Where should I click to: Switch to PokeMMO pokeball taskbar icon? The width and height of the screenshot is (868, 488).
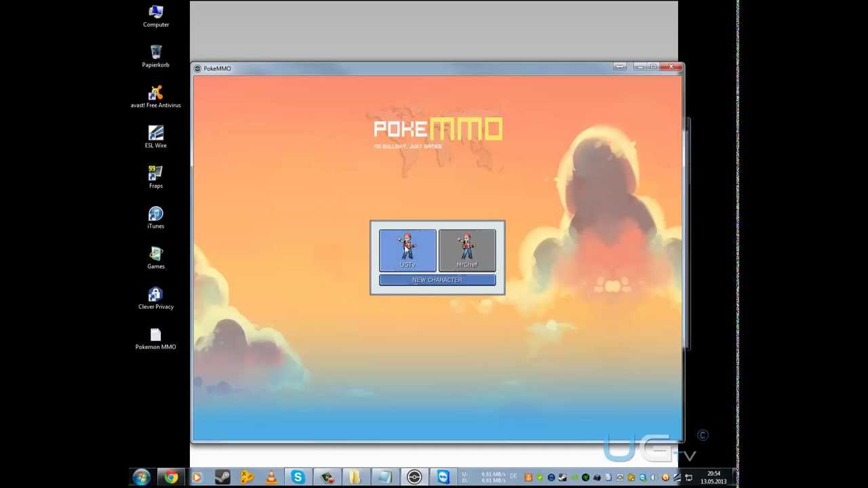(414, 477)
